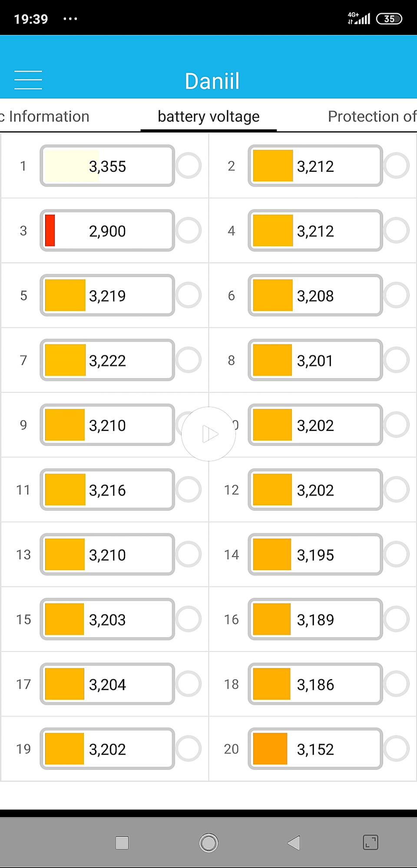
Task: Select the radio circle for cell 1
Action: tap(189, 165)
